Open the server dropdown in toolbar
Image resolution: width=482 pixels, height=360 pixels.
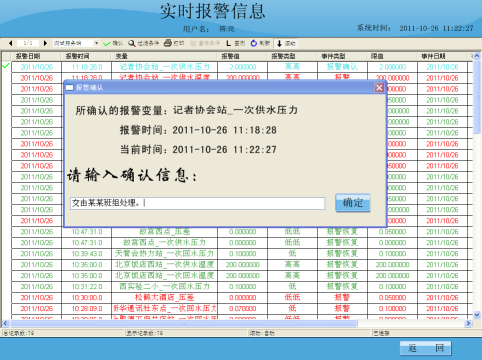click(96, 43)
